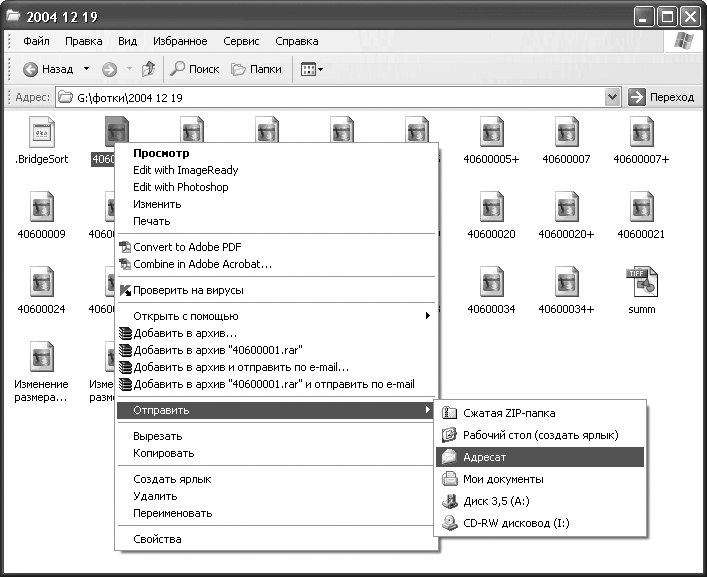Click the Up folder toolbar icon

(148, 69)
